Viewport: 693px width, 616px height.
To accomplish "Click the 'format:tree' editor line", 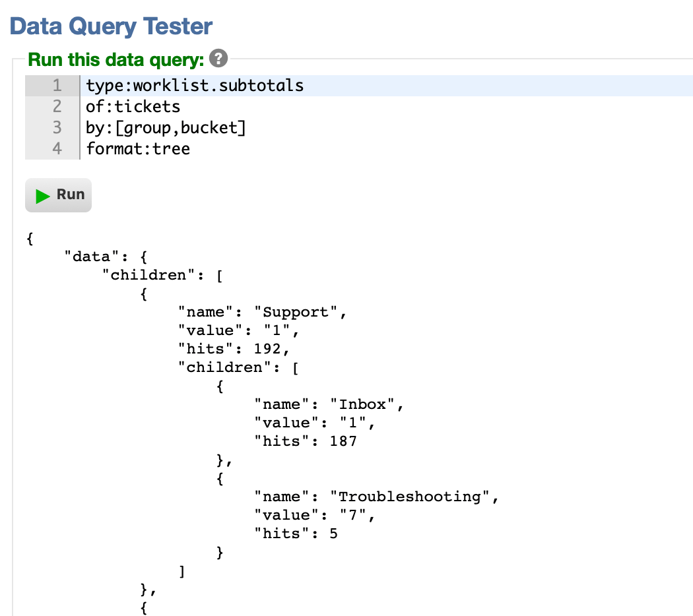I will (387, 149).
